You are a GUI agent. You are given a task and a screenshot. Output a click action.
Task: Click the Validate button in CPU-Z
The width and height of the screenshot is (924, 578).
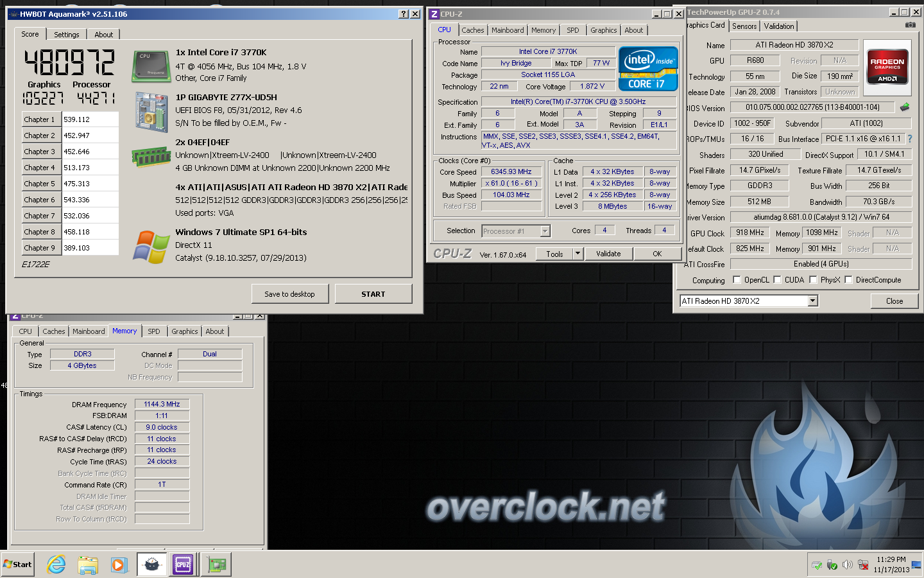click(x=608, y=254)
